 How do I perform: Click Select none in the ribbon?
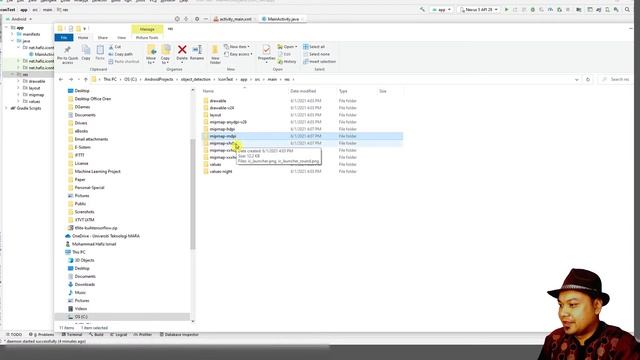(x=316, y=54)
